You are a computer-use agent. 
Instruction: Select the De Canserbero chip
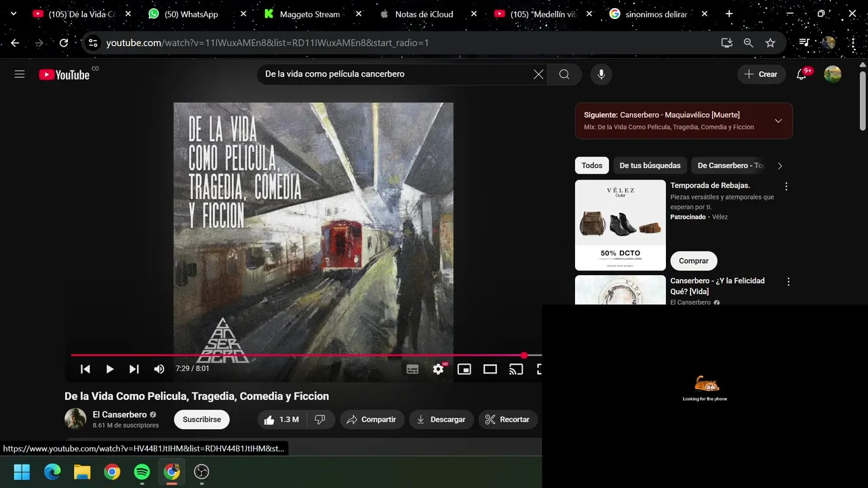(x=729, y=165)
